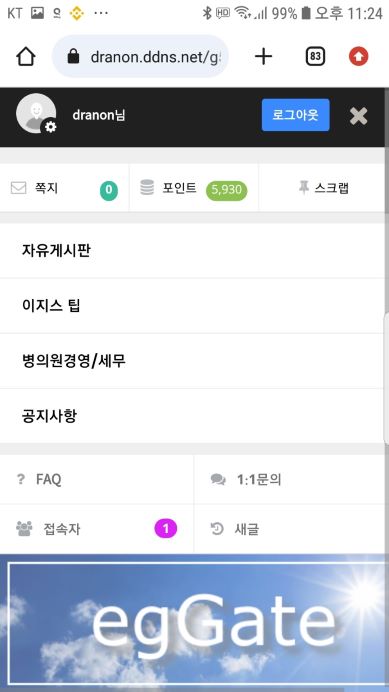Image resolution: width=389 pixels, height=692 pixels.
Task: Open 새글 recent posts
Action: click(289, 529)
